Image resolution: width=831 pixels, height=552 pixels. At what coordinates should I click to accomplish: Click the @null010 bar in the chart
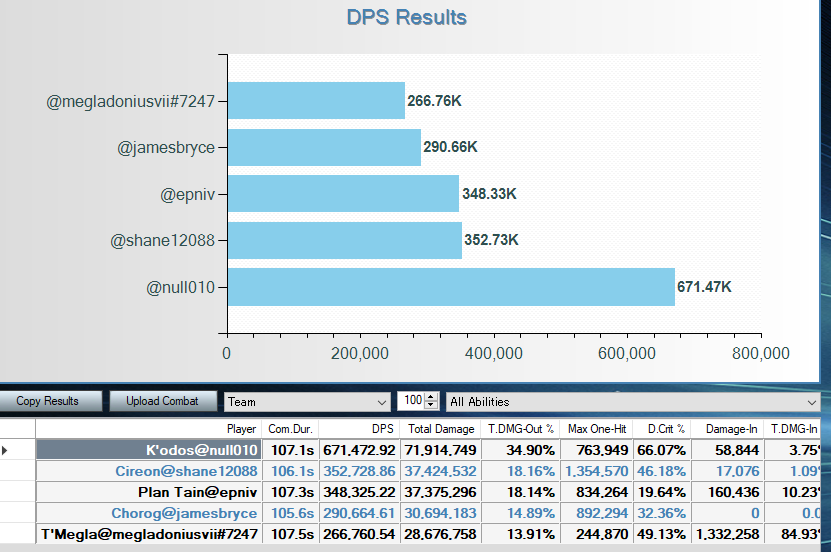pos(451,287)
